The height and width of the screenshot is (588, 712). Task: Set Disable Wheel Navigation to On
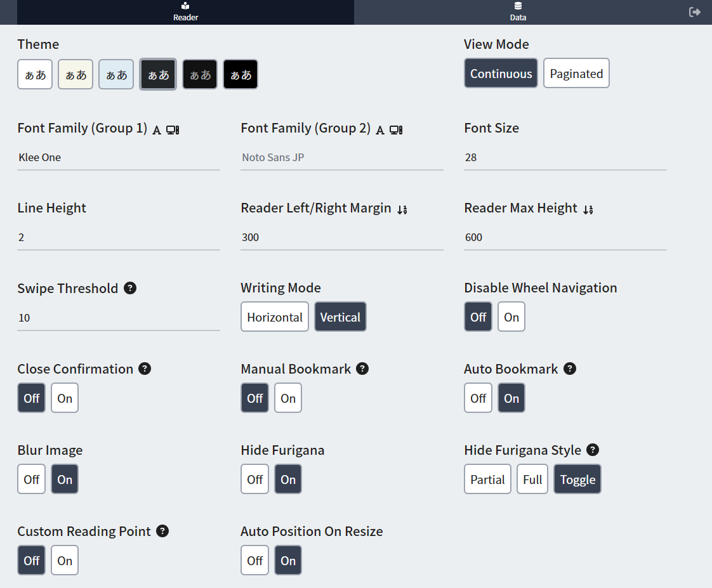[x=511, y=317]
